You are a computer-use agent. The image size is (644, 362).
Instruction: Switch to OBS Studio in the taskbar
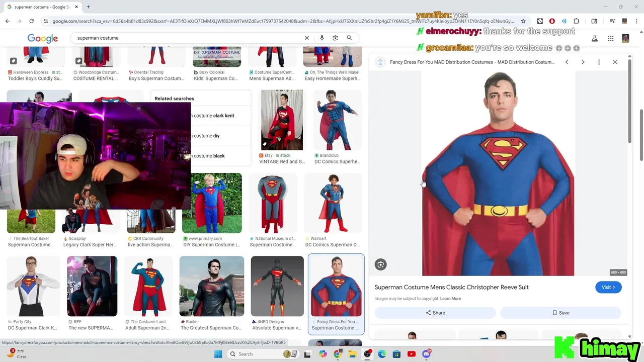click(x=367, y=354)
